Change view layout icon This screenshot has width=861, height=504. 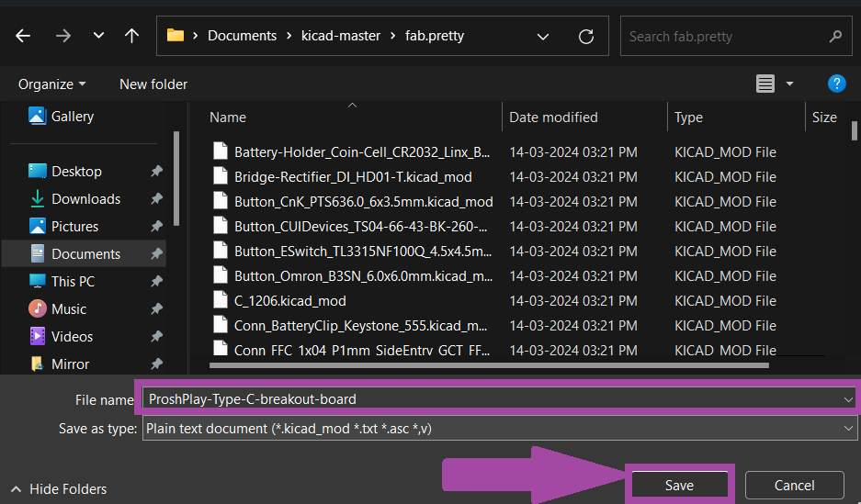pos(765,84)
